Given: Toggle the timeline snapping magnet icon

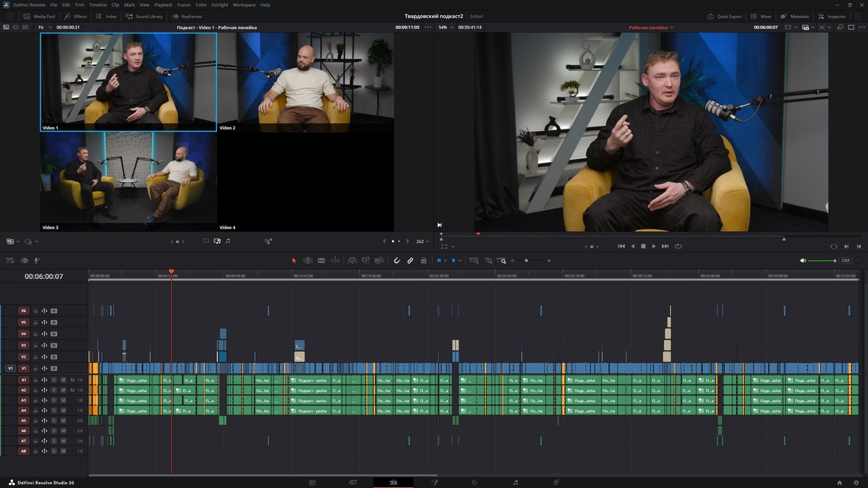Looking at the screenshot, I should pos(397,260).
